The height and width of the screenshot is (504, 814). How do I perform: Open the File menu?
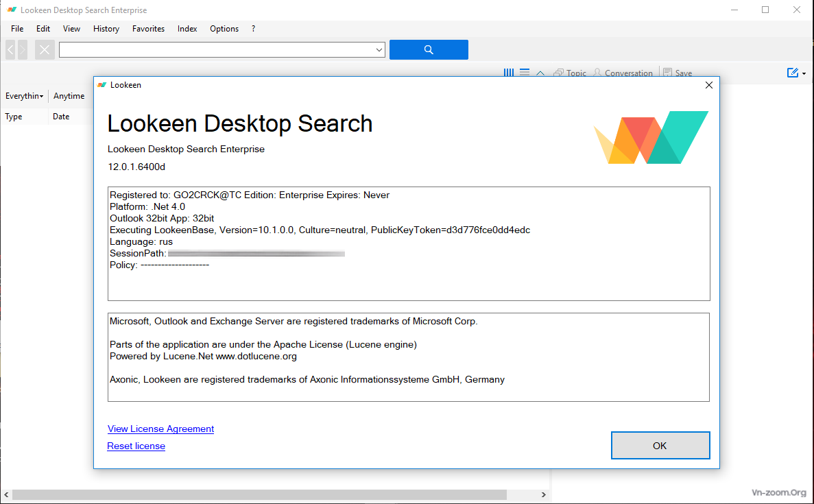(x=17, y=29)
